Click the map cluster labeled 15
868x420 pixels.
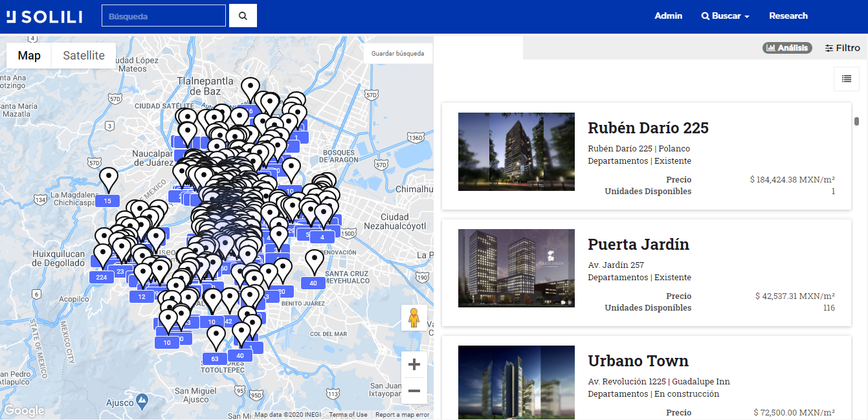[107, 201]
